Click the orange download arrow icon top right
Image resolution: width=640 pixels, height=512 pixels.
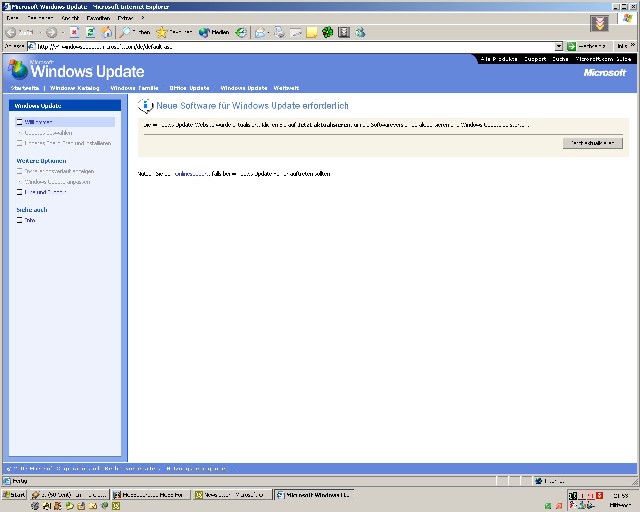599,24
